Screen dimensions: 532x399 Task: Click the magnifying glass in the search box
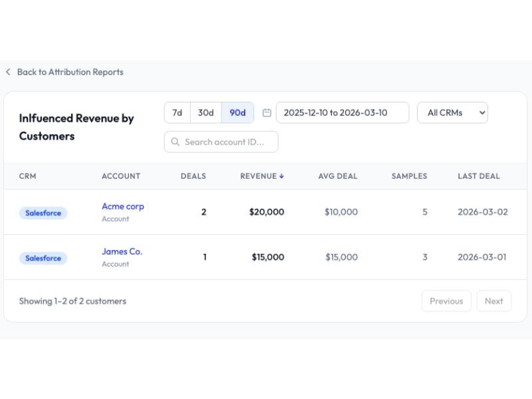tap(175, 142)
